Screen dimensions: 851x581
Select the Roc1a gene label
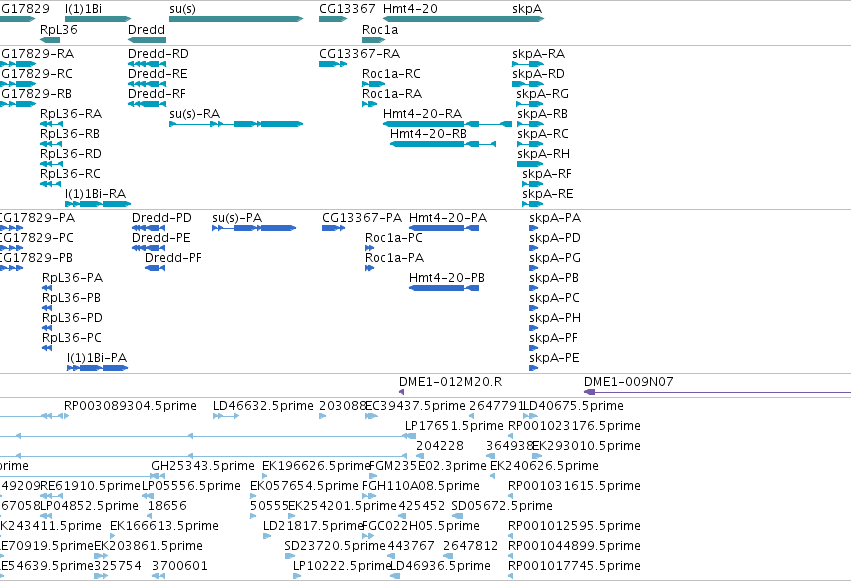[x=380, y=29]
